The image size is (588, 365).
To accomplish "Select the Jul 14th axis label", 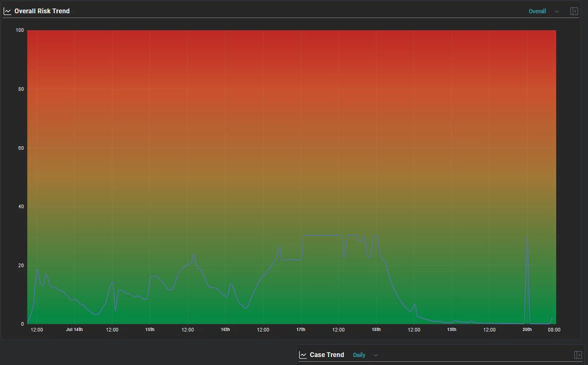I will [74, 329].
